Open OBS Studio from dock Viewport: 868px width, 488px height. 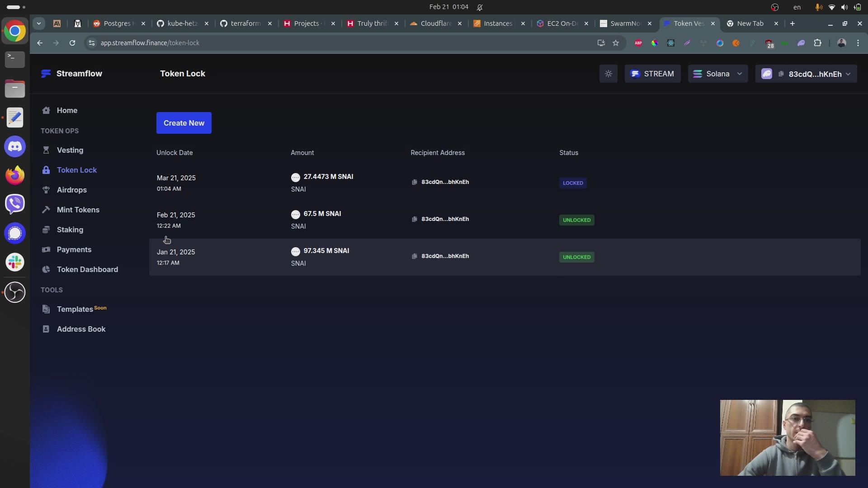pos(15,292)
